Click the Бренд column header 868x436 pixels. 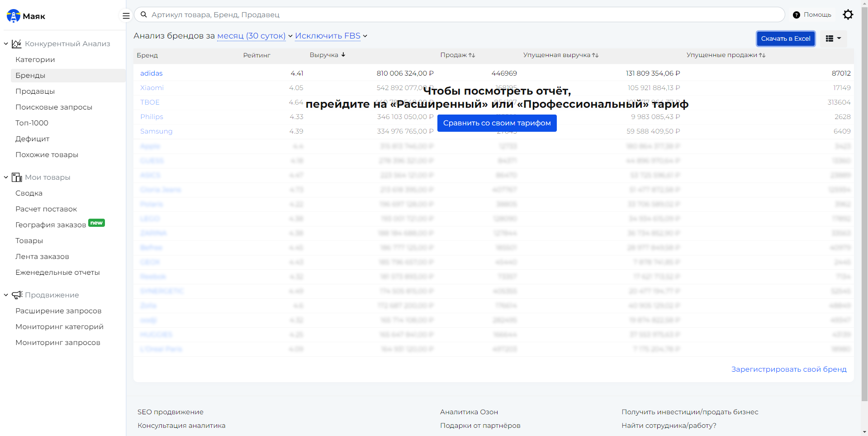[x=147, y=55]
